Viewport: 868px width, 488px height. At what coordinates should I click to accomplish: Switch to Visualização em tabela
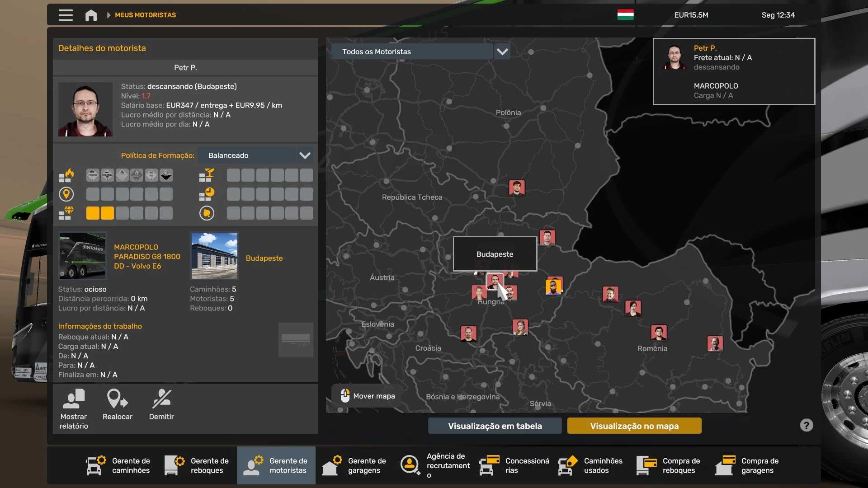coord(495,426)
